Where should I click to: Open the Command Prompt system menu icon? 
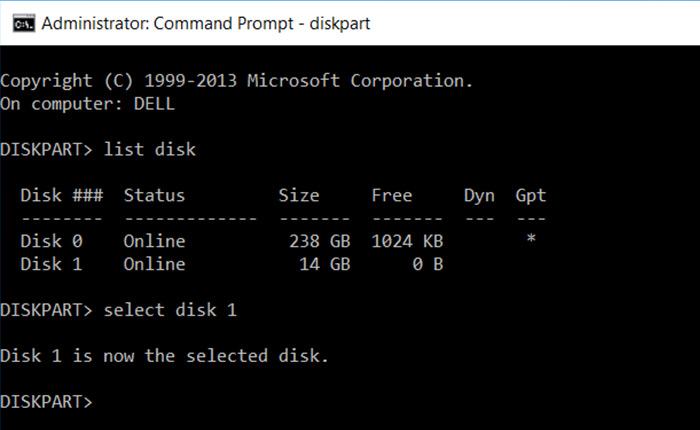point(24,24)
